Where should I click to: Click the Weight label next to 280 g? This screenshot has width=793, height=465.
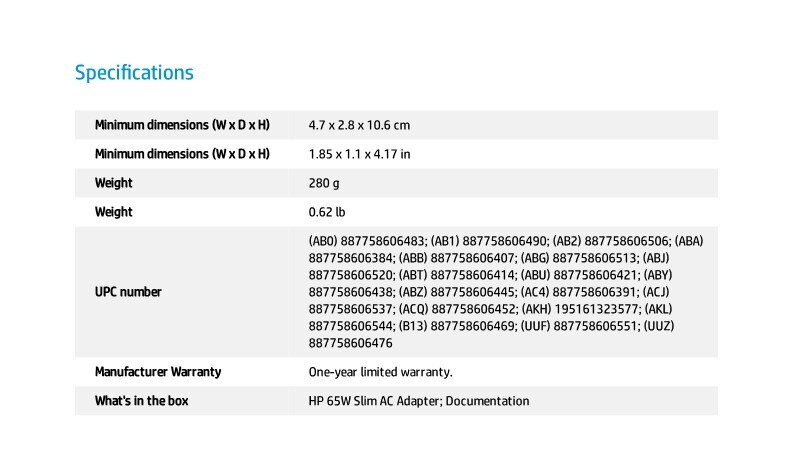(x=114, y=183)
